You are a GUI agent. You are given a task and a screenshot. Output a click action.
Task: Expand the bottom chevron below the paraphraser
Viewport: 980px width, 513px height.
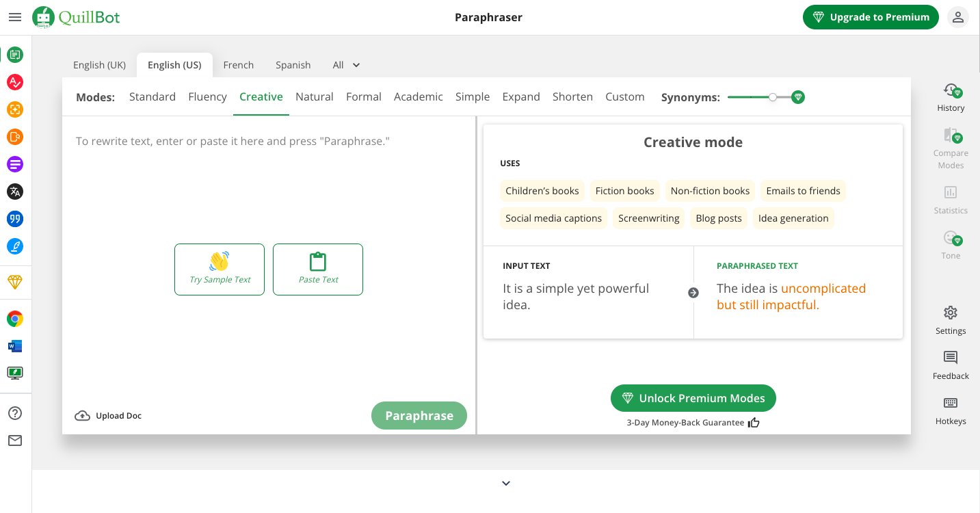click(x=506, y=483)
